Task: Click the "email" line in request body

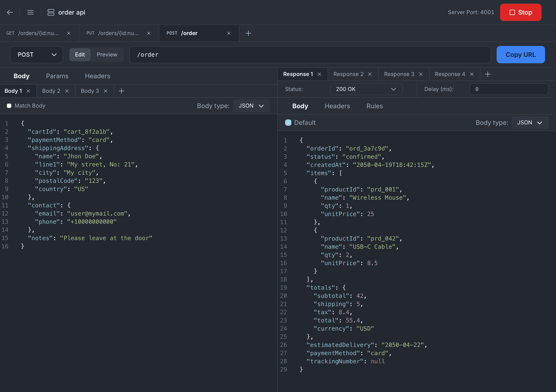Action: click(x=83, y=213)
